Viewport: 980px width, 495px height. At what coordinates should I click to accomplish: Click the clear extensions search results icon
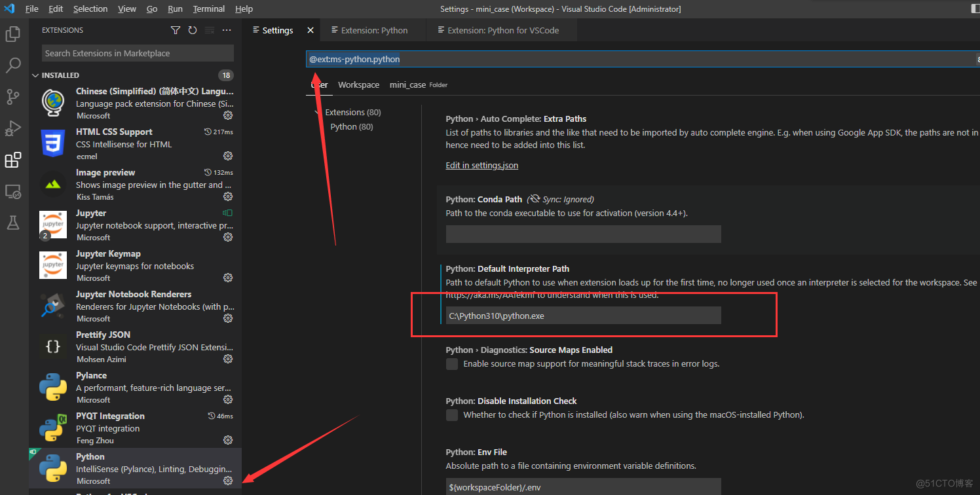pyautogui.click(x=210, y=30)
